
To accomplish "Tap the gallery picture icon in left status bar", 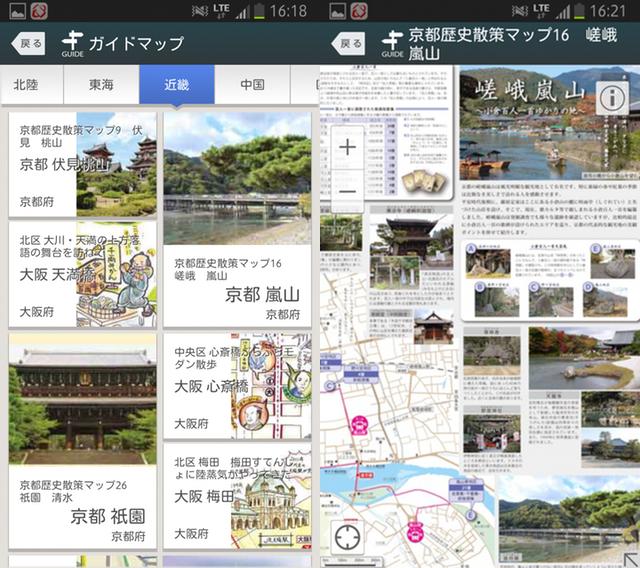I will pos(18,11).
